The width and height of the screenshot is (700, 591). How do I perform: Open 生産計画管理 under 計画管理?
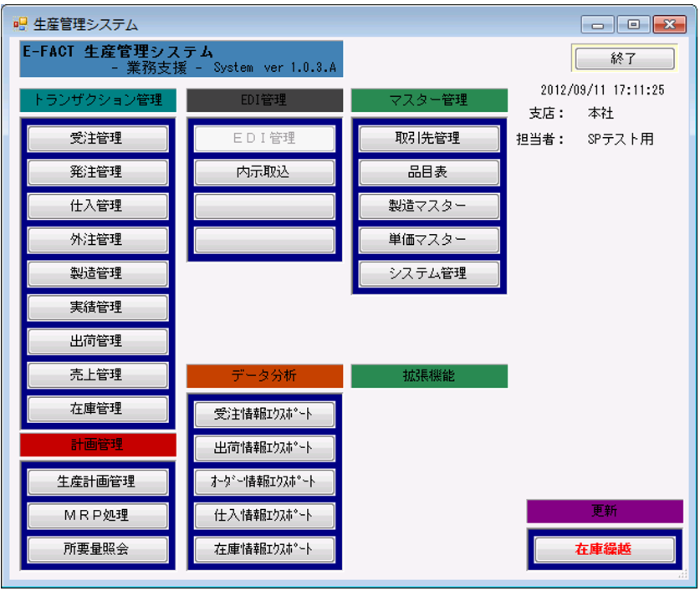click(97, 482)
